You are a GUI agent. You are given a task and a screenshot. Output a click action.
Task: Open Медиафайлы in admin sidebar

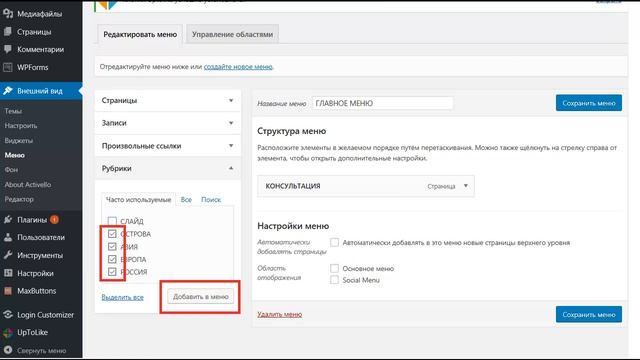(40, 13)
